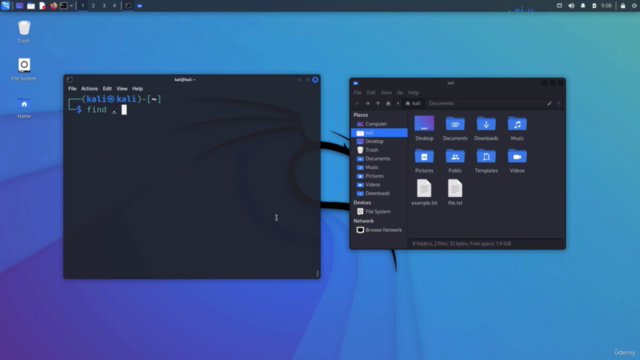Screen dimensions: 640x360
Task: Click the Documents path bar button
Action: pyautogui.click(x=441, y=104)
